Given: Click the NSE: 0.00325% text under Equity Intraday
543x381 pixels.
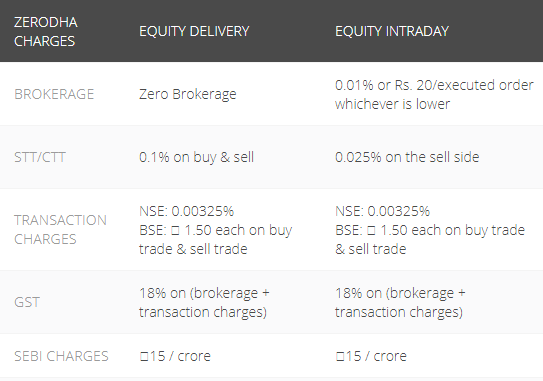Looking at the screenshot, I should (383, 211).
